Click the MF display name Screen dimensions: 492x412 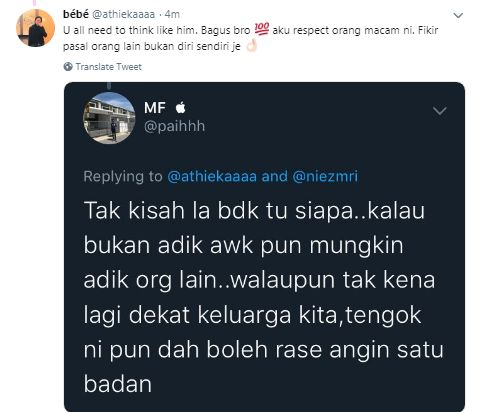coord(155,108)
